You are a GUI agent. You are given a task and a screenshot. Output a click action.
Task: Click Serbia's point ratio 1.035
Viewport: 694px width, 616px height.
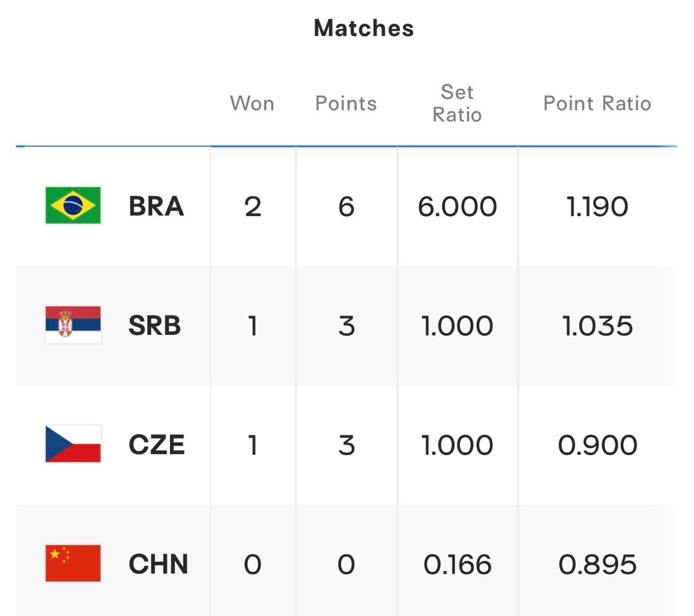[598, 326]
